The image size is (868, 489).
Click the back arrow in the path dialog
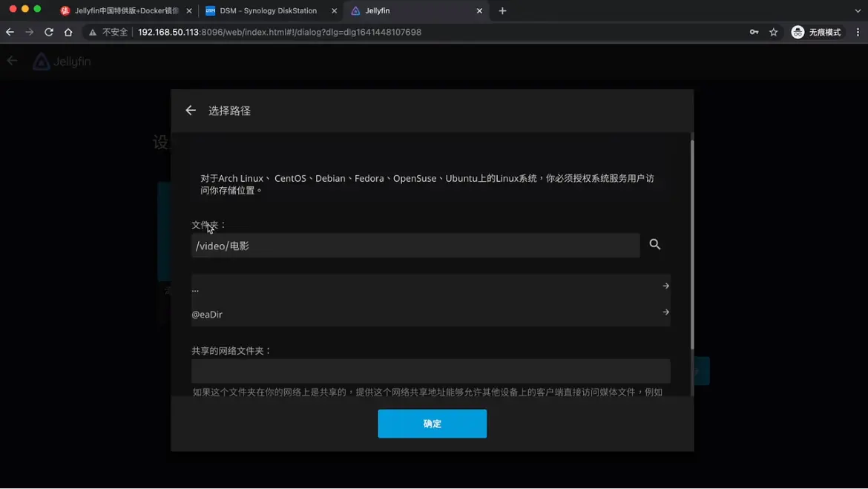pos(191,111)
